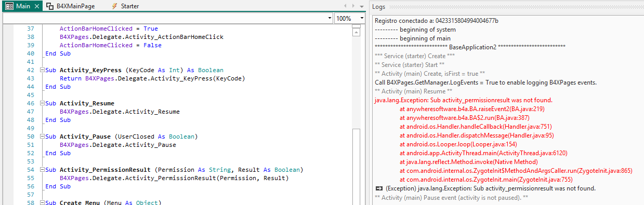Click the exception arrow icon in Logs
Viewport: 644px width, 205px height.
(x=378, y=188)
